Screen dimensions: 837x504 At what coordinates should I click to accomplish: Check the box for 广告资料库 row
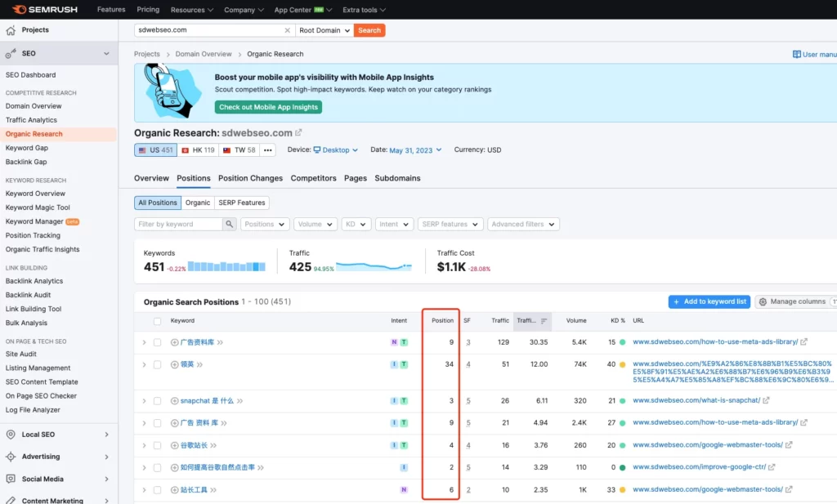(157, 342)
